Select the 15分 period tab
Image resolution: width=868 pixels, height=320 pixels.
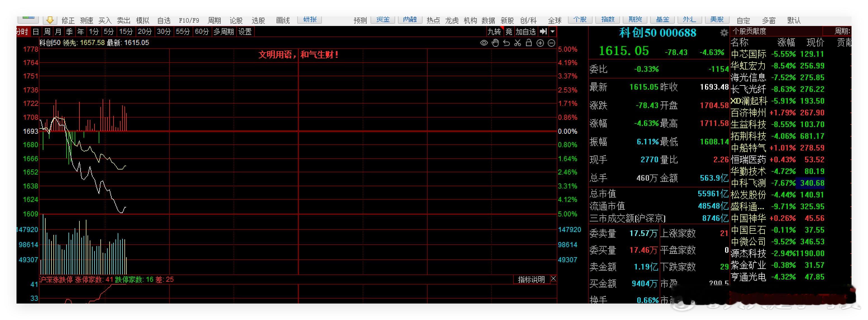126,32
